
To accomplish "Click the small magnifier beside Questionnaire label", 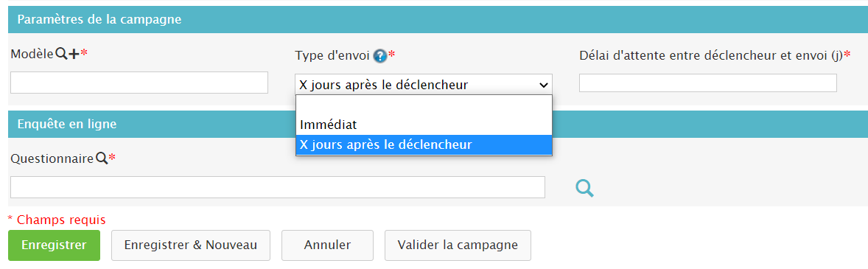I will (x=101, y=158).
